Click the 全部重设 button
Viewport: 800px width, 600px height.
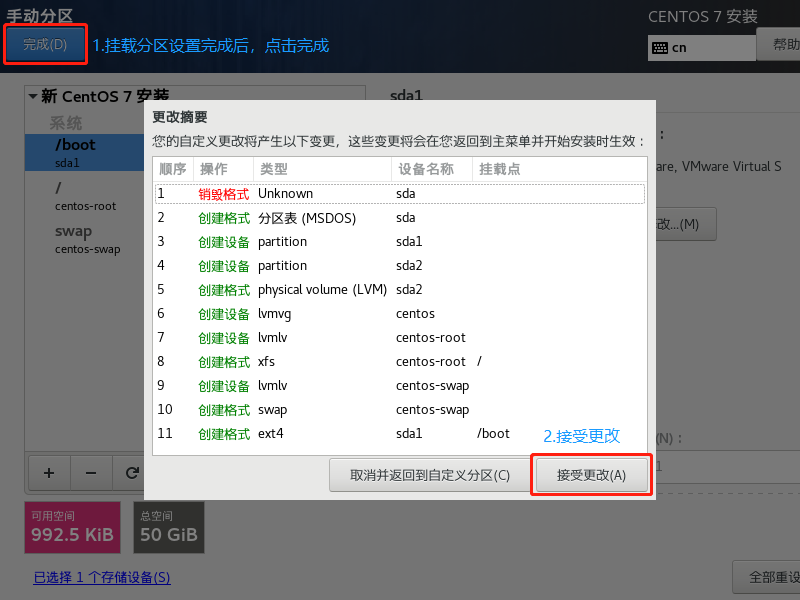[x=766, y=577]
